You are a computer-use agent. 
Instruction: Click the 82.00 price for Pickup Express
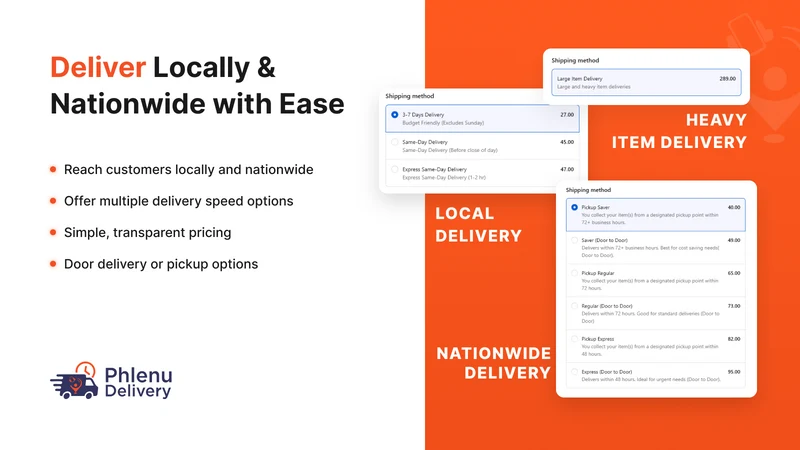tap(734, 339)
